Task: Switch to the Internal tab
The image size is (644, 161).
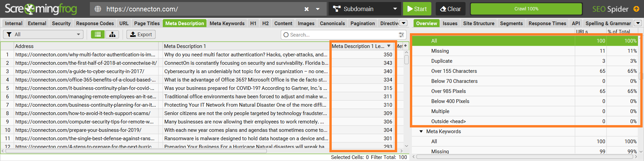Action: [x=14, y=23]
